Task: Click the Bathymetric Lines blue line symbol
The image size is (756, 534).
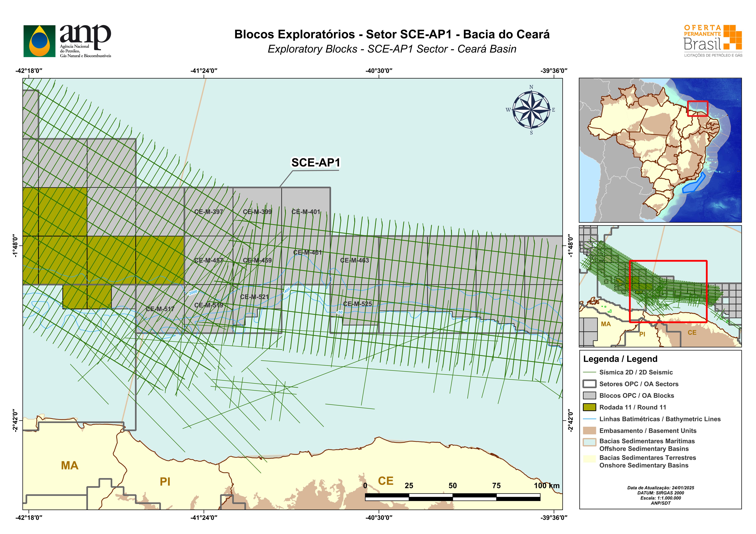Action: 589,419
